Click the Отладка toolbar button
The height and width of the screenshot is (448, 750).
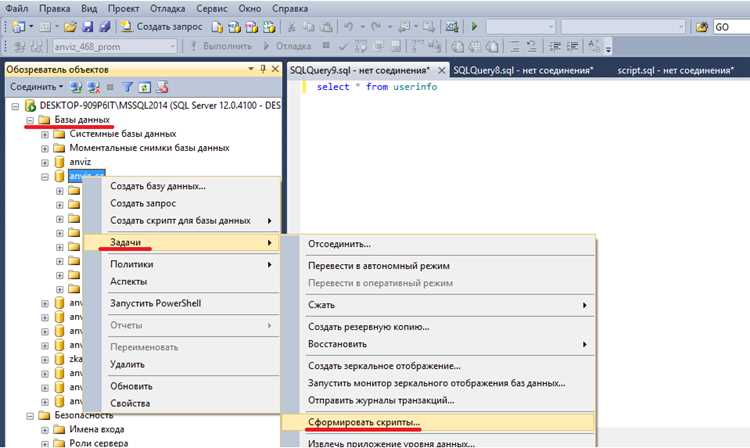tap(287, 46)
